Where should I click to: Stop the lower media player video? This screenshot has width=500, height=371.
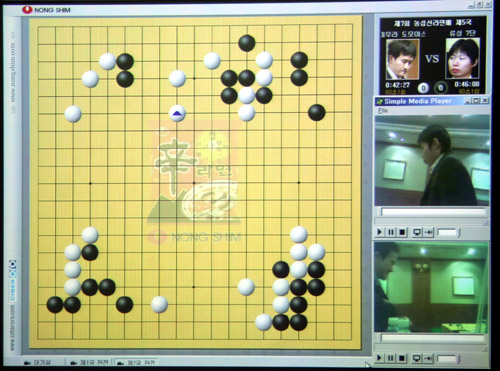tap(402, 358)
